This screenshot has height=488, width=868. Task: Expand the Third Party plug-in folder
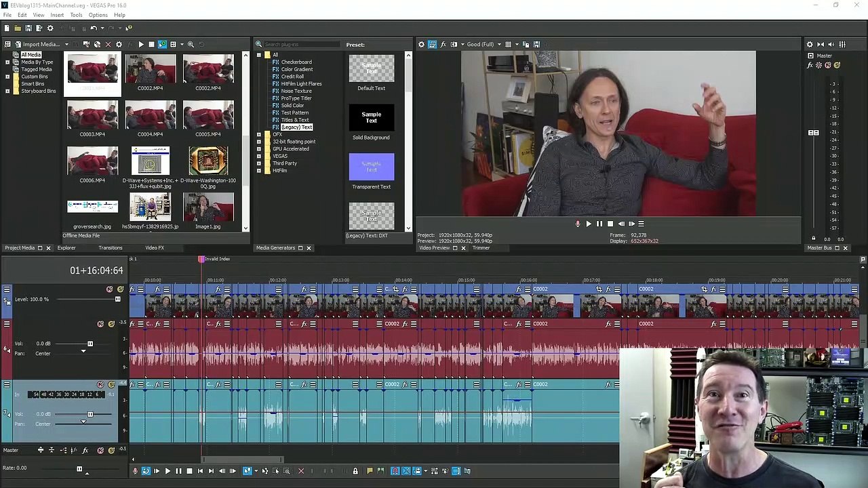(x=258, y=163)
